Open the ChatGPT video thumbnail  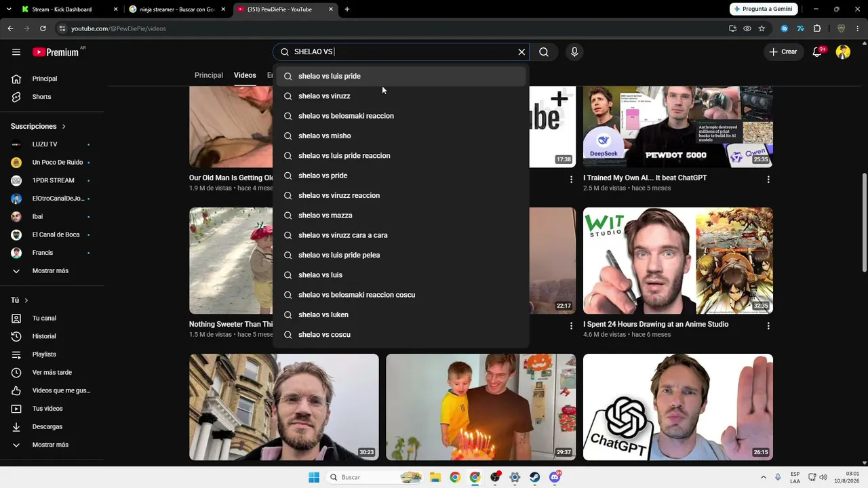click(x=678, y=407)
